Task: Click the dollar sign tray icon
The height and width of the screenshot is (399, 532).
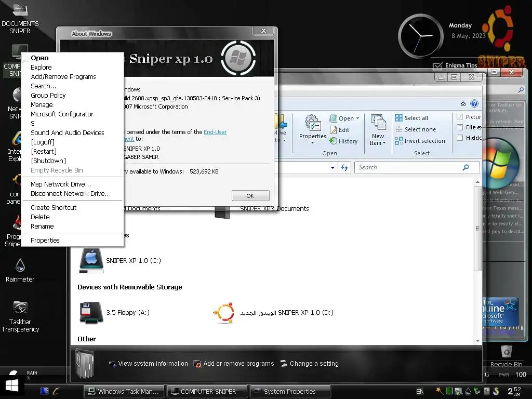Action: pyautogui.click(x=496, y=391)
